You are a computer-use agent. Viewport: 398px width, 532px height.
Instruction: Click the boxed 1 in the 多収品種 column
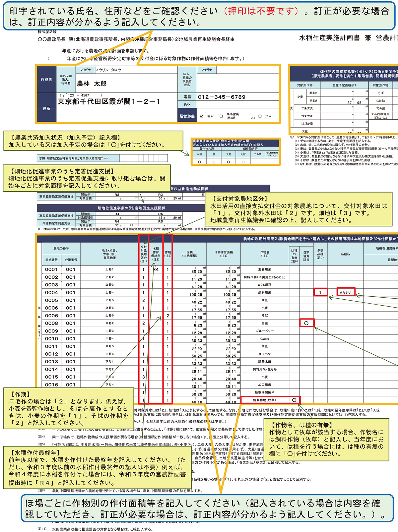[320, 292]
